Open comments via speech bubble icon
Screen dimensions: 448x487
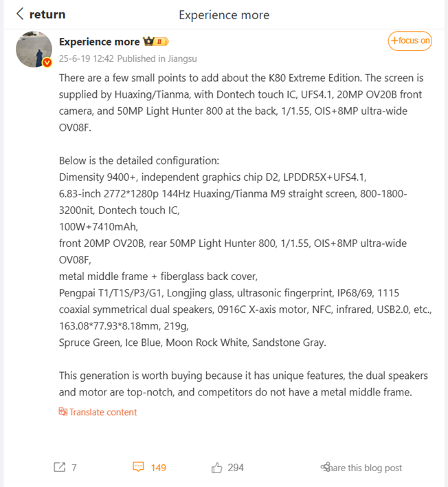(138, 467)
